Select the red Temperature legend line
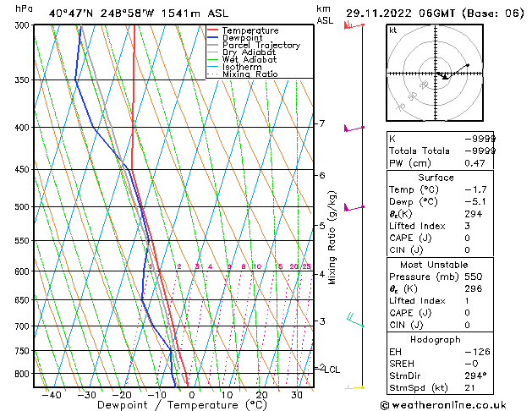Viewport: 532px width, 411px height. point(212,30)
